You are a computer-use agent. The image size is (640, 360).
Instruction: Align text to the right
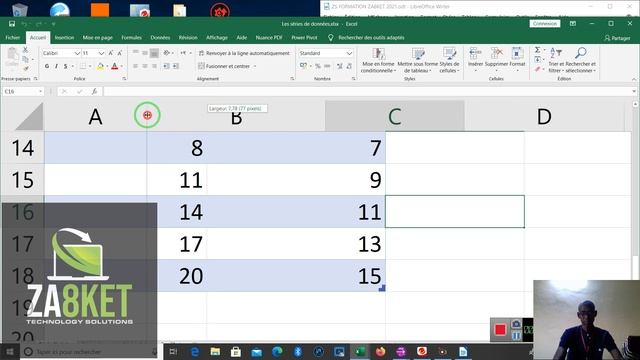[154, 66]
